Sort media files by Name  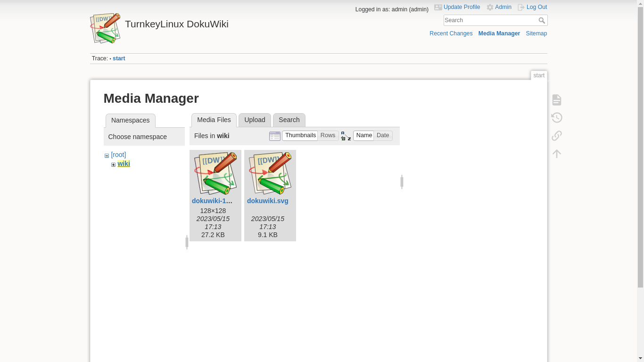(x=363, y=136)
